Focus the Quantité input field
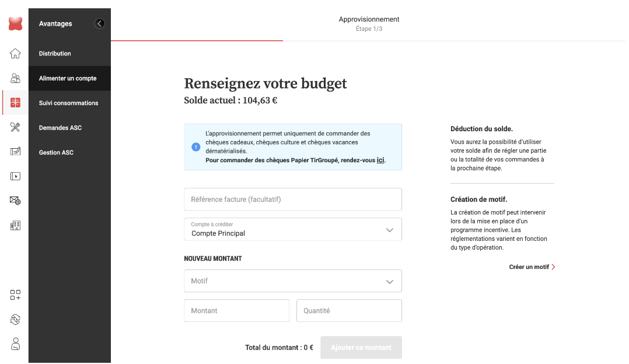Viewport: 629px width, 364px height. [349, 311]
